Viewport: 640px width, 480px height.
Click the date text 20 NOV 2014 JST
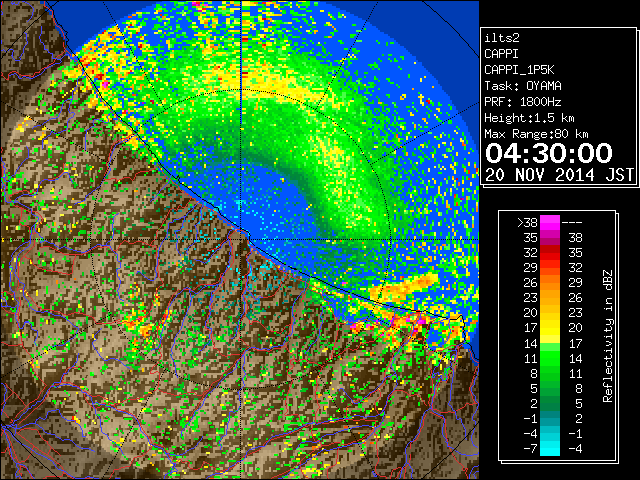click(559, 175)
